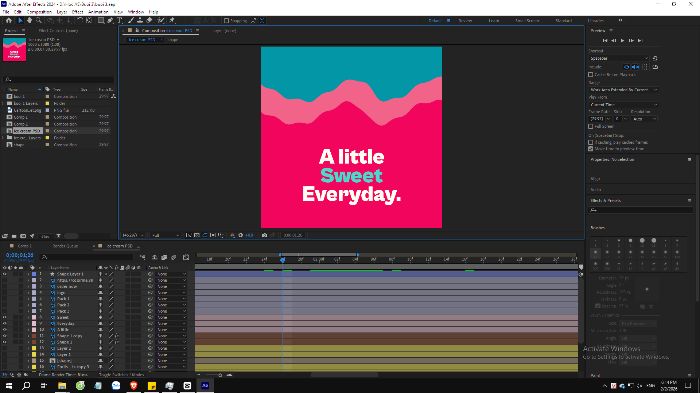Screen dimensions: 700x393
Task: Open the Composition menu
Action: click(39, 12)
